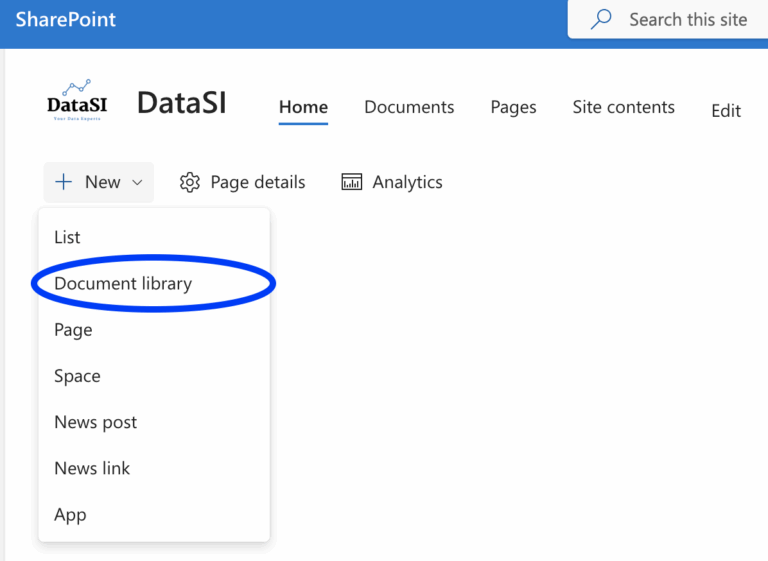The image size is (768, 561).
Task: Click the Page details button label
Action: point(258,182)
